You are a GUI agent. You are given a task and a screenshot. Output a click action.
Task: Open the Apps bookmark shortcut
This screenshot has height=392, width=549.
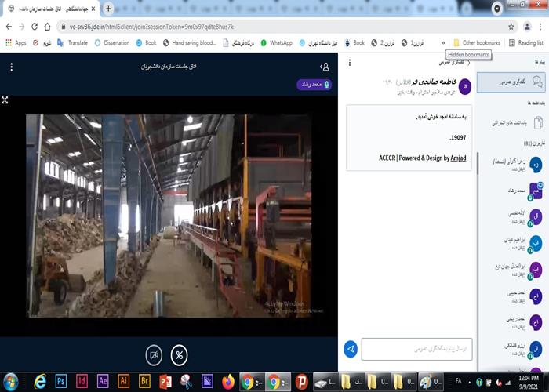click(16, 42)
